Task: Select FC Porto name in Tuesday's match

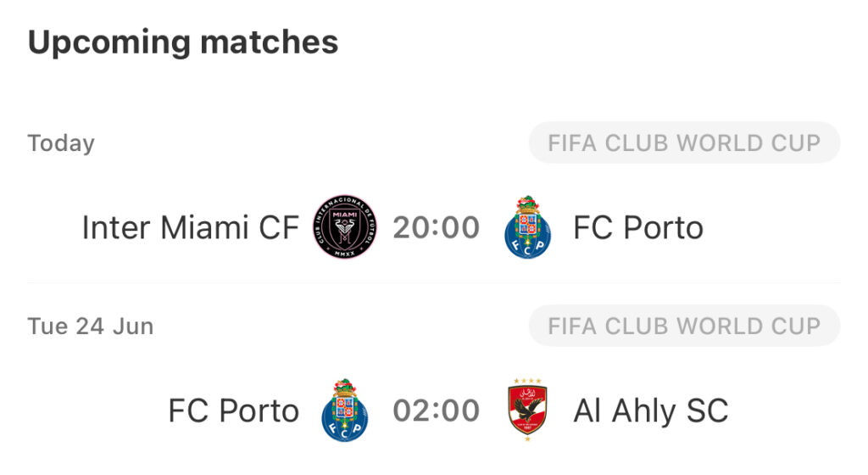Action: click(x=234, y=411)
